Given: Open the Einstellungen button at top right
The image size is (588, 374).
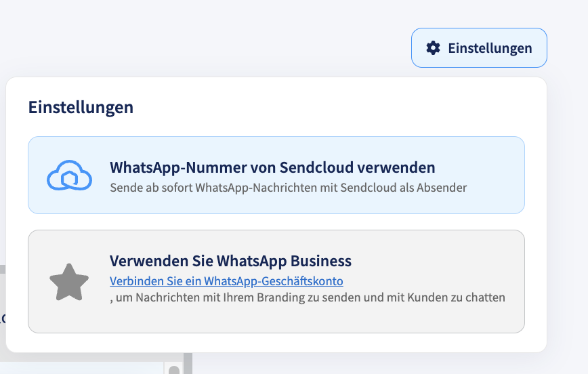Looking at the screenshot, I should pyautogui.click(x=479, y=48).
